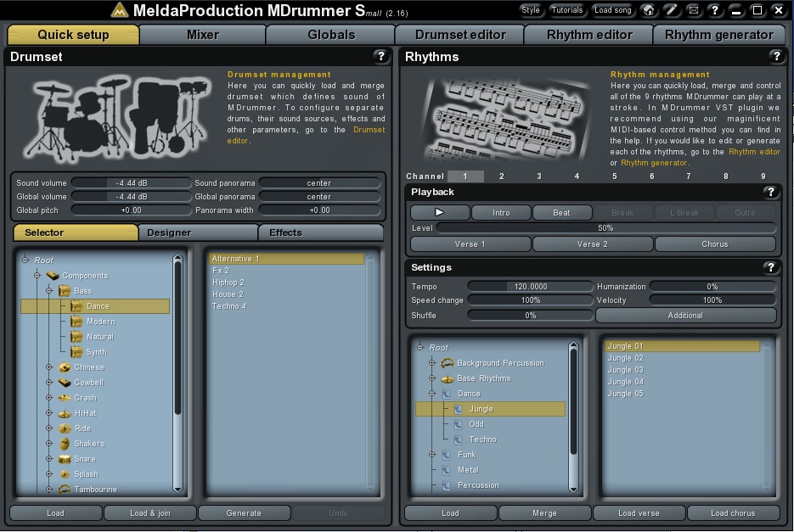794x532 pixels.
Task: Select rhythm channel 2
Action: pyautogui.click(x=502, y=176)
